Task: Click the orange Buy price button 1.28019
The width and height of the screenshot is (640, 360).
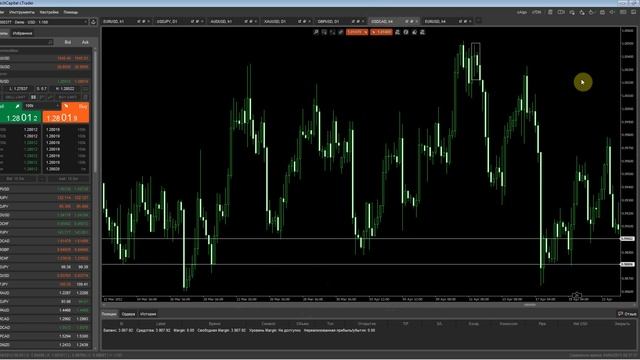Action: pos(66,118)
